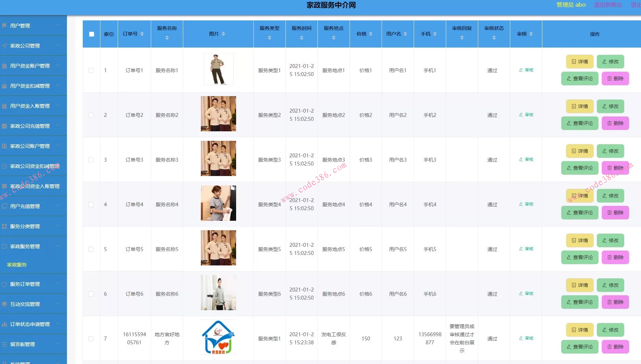
Task: Check the box for row 订单号1
Action: 91,70
